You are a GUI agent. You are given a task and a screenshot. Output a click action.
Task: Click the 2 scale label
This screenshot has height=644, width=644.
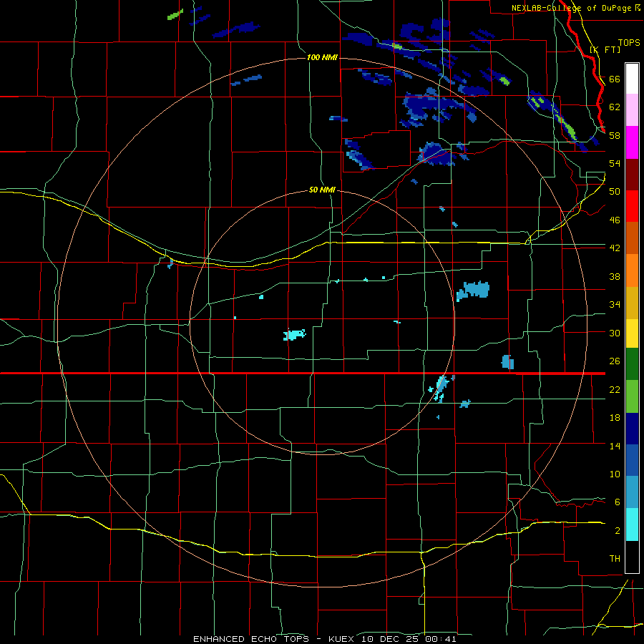tap(618, 531)
